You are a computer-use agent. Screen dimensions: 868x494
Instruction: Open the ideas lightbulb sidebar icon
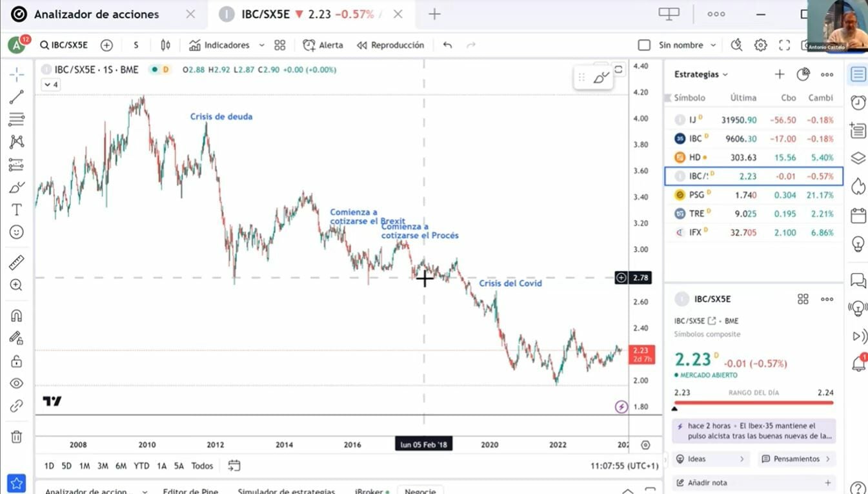click(858, 243)
